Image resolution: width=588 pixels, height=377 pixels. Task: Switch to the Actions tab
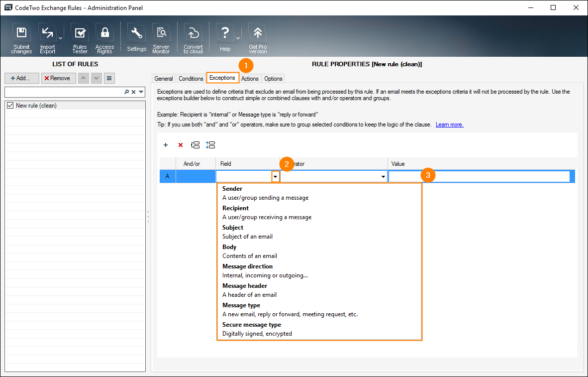(x=250, y=79)
